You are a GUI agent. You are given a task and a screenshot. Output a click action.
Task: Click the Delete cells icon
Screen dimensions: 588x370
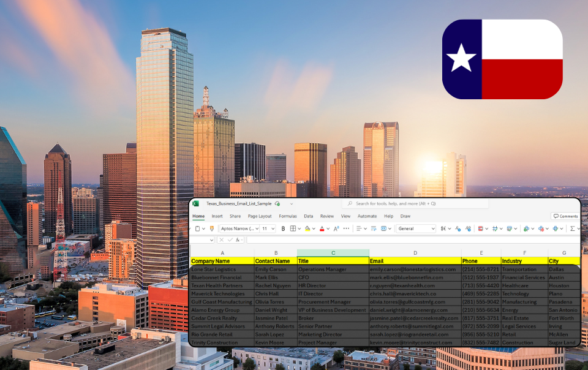click(x=541, y=228)
